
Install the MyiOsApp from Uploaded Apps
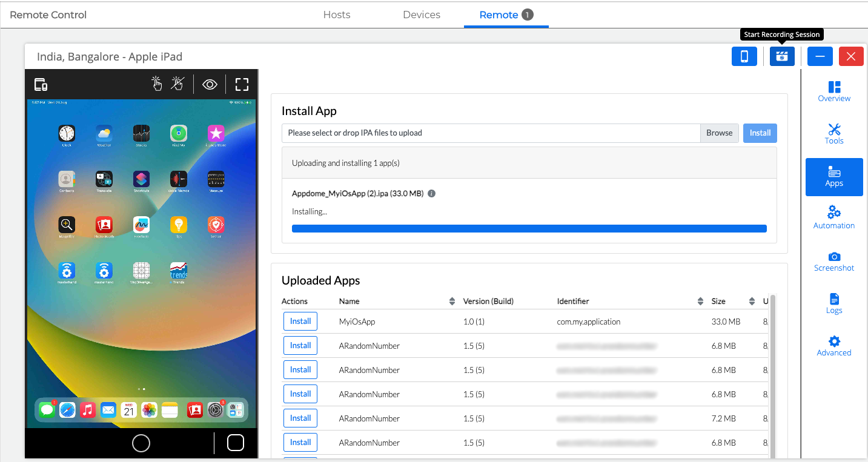(300, 321)
